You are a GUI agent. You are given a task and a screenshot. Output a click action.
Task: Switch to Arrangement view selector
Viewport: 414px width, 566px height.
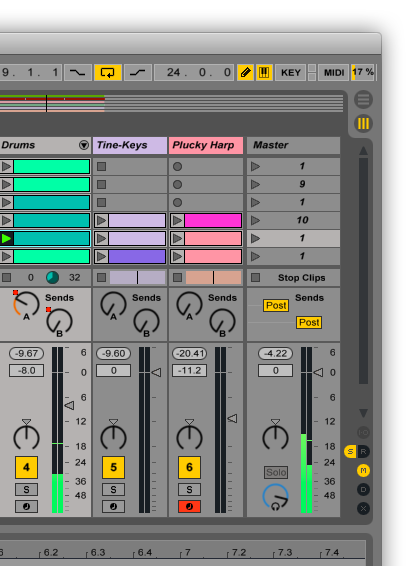363,99
